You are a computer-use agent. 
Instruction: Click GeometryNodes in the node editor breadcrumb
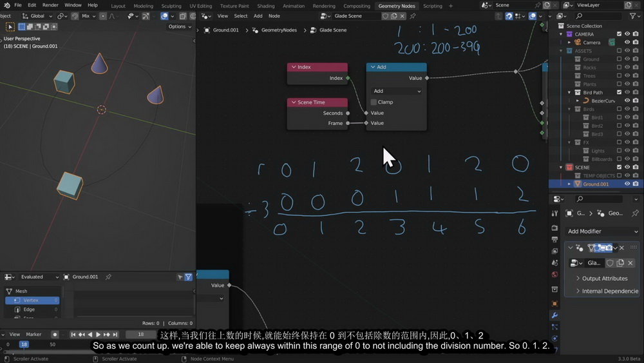(279, 30)
